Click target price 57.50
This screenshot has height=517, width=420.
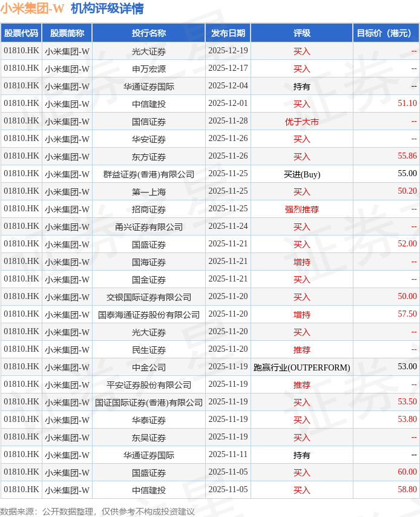(407, 314)
